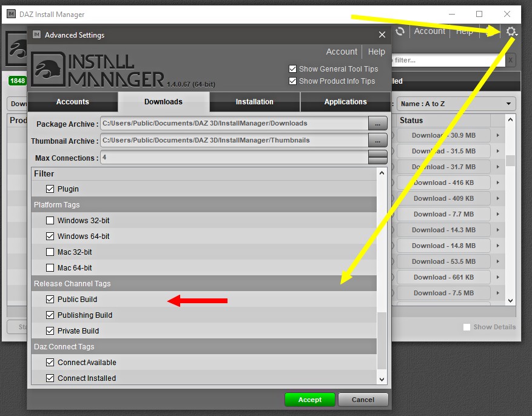This screenshot has height=416, width=532.
Task: Click the filter search field
Action: [448, 61]
